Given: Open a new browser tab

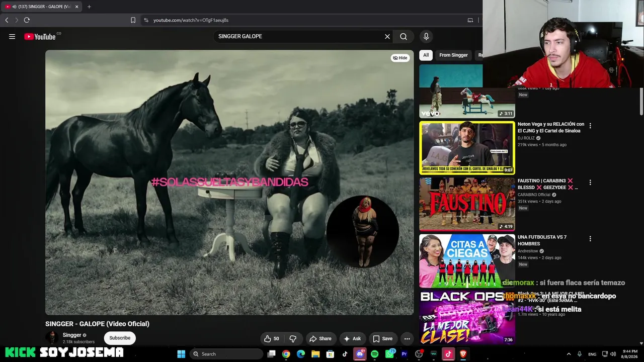Looking at the screenshot, I should (x=89, y=7).
